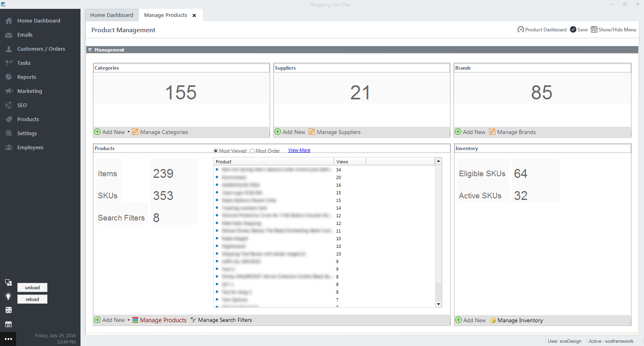
Task: Click Manage Search Filters funnel icon
Action: tap(193, 320)
